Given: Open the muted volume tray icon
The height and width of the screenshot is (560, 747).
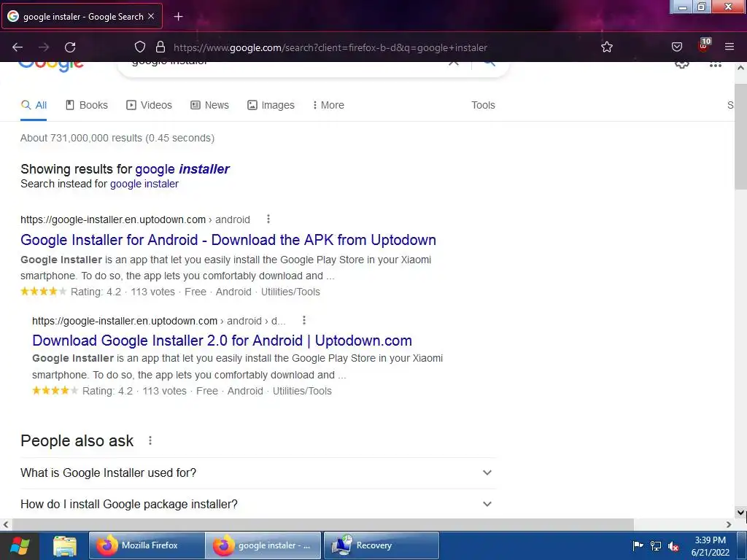Looking at the screenshot, I should click(673, 545).
